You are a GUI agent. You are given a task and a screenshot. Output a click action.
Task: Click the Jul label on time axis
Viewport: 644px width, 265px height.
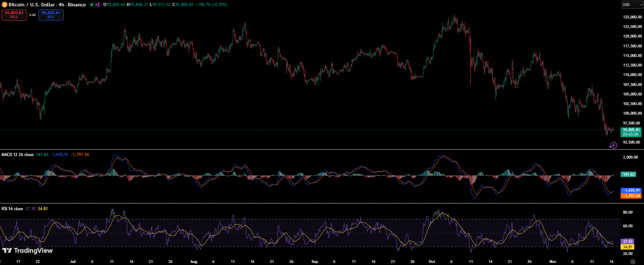[x=73, y=261]
